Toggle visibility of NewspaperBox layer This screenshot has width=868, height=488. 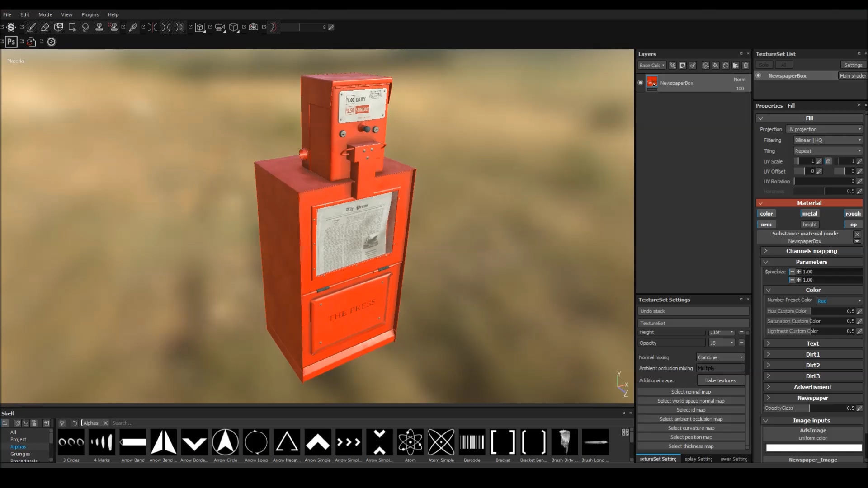[x=640, y=83]
